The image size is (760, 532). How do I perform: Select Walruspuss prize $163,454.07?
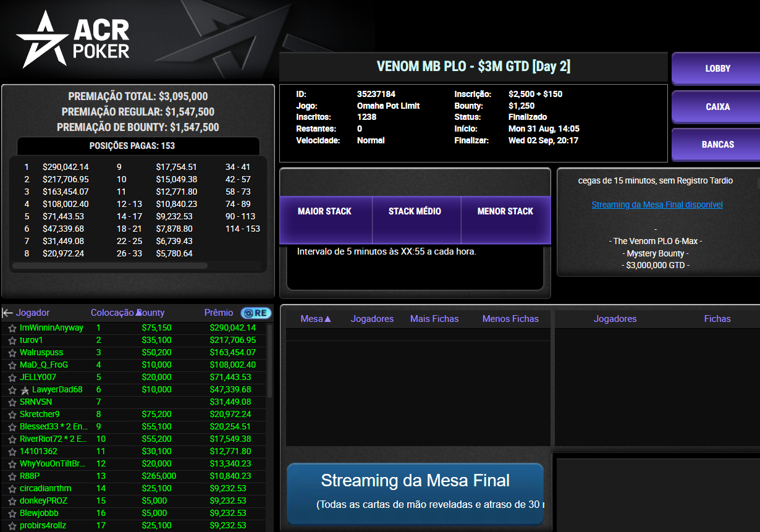pyautogui.click(x=233, y=353)
